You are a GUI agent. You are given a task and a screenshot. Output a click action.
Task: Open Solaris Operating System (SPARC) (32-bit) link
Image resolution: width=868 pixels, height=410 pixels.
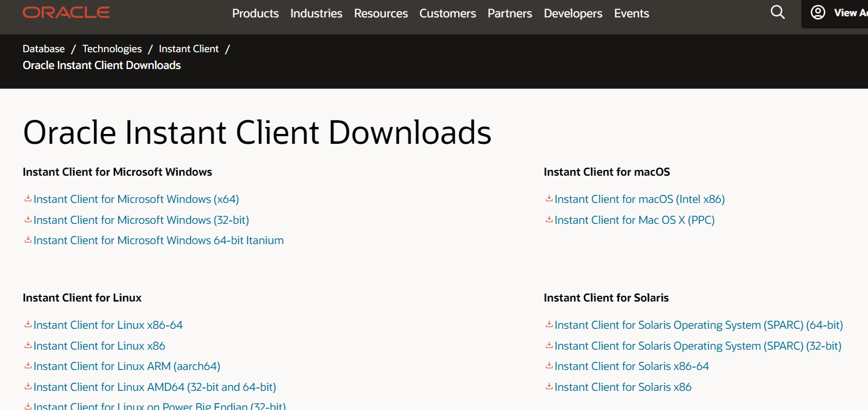click(698, 346)
